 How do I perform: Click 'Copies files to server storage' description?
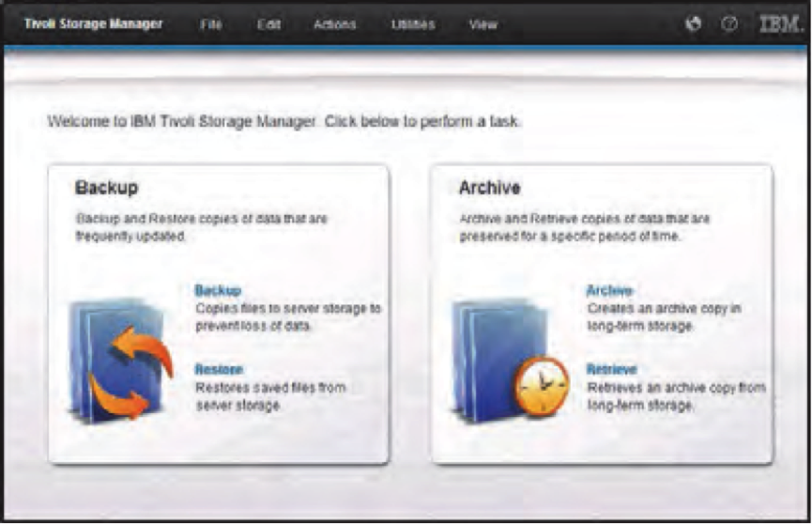pos(288,316)
